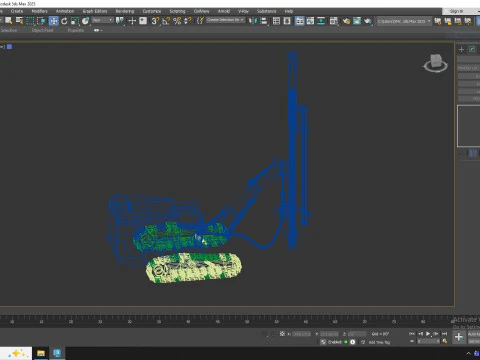Switch to Populate ribbon tab
Viewport: 480px width, 360px height.
pyautogui.click(x=76, y=30)
